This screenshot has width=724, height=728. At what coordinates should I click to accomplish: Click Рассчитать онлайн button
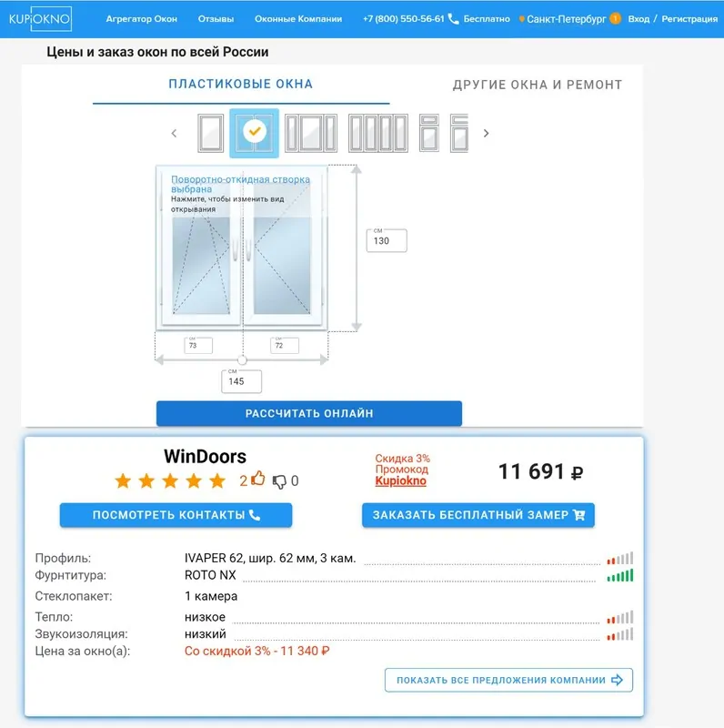click(x=309, y=413)
